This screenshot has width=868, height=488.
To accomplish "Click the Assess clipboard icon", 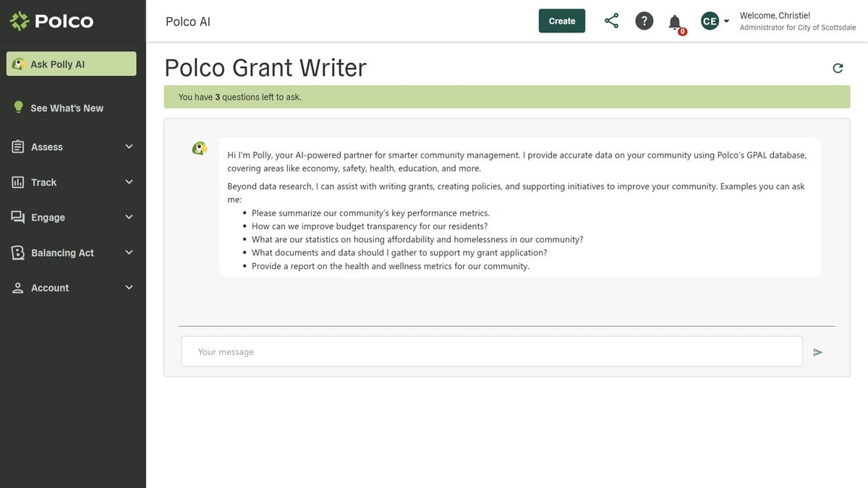I will click(18, 147).
